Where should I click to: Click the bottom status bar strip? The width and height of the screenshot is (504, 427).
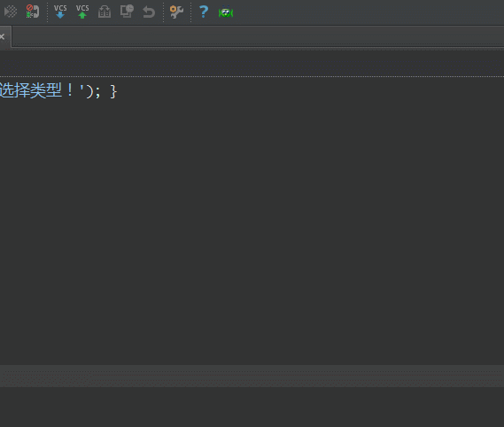252,376
